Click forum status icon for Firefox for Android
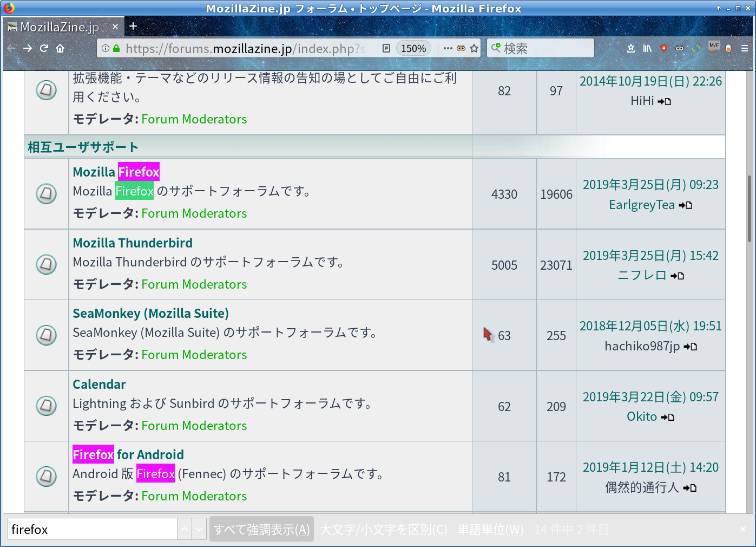 click(47, 476)
